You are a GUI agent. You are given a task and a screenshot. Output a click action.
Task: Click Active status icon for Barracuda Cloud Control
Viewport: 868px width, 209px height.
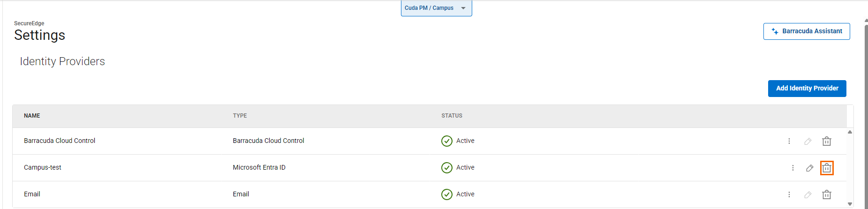(x=447, y=141)
